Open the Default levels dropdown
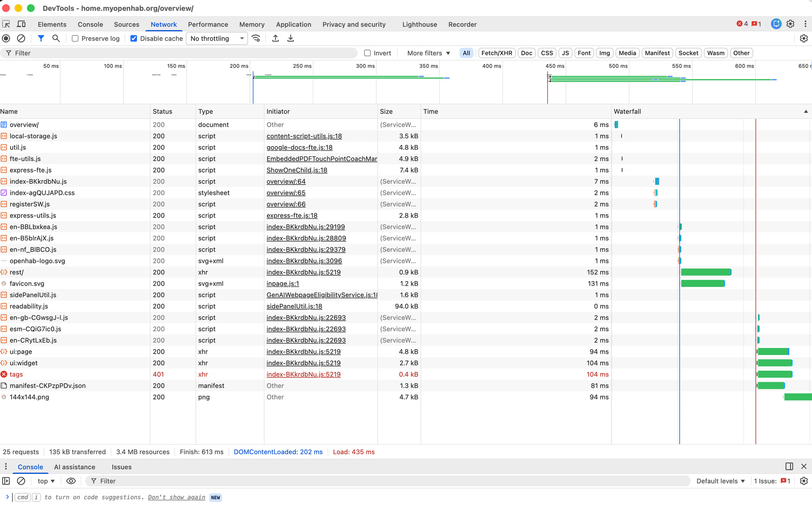 click(720, 481)
